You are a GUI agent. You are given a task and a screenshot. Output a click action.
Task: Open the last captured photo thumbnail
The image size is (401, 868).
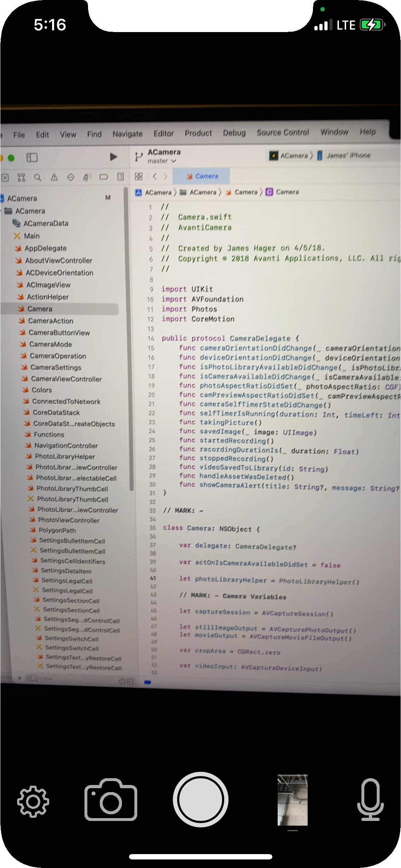(292, 800)
